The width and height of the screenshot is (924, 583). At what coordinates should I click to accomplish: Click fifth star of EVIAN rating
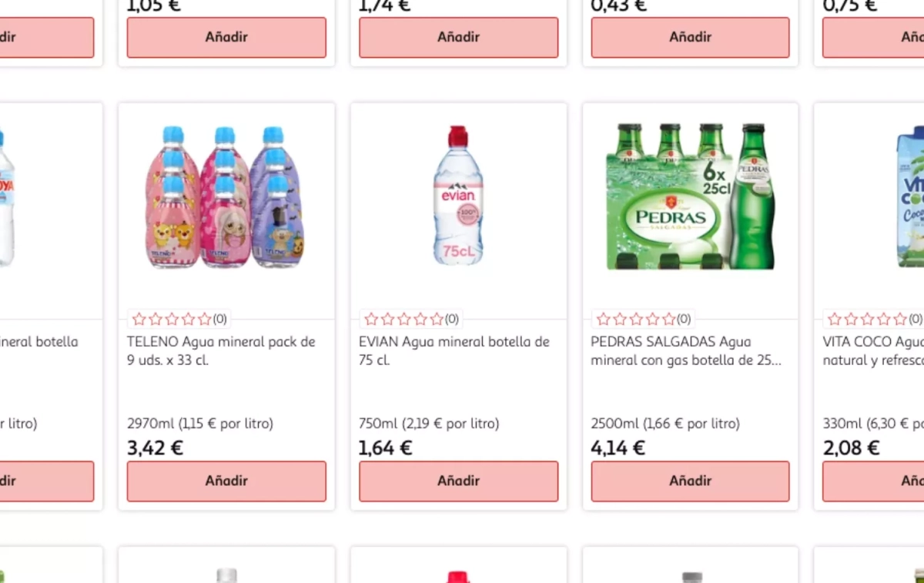[437, 319]
